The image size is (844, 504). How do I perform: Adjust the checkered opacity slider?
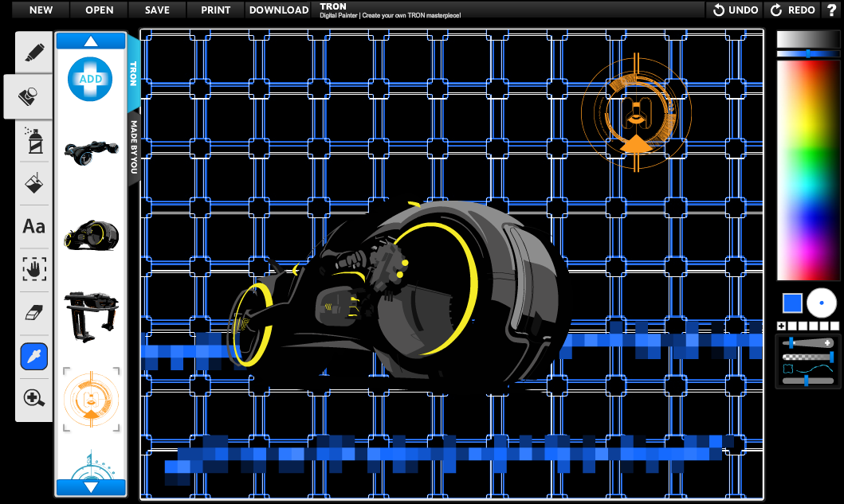(807, 357)
